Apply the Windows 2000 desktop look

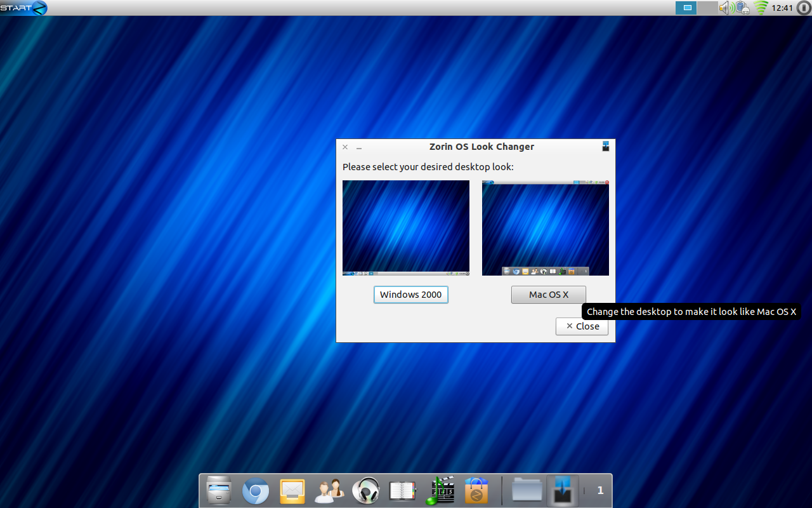pyautogui.click(x=411, y=295)
